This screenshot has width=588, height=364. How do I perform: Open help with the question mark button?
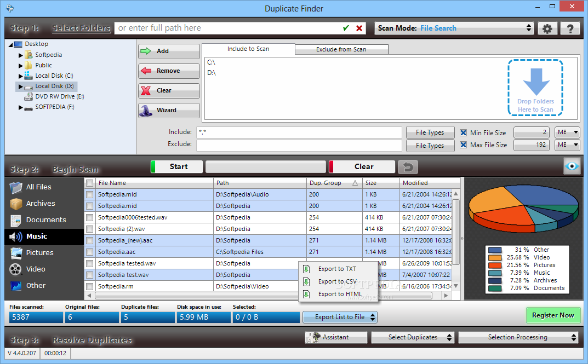570,28
